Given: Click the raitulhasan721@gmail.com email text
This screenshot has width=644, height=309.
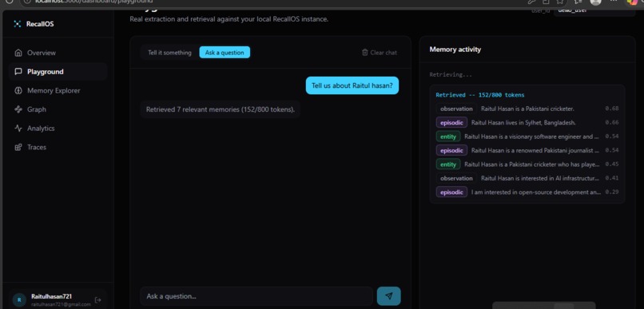Looking at the screenshot, I should click(61, 304).
